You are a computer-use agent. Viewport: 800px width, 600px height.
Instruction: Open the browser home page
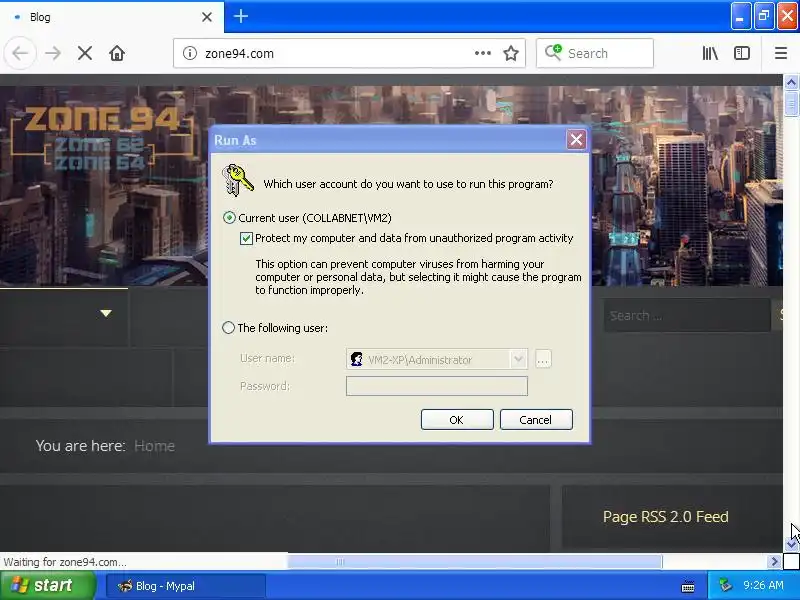pyautogui.click(x=117, y=53)
